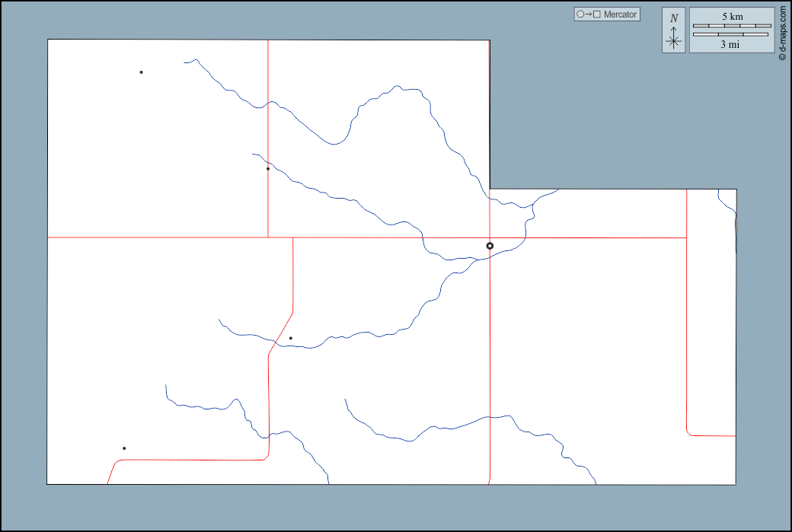Click the d-maps.com copyright text
Image resolution: width=792 pixels, height=532 pixels.
click(784, 32)
